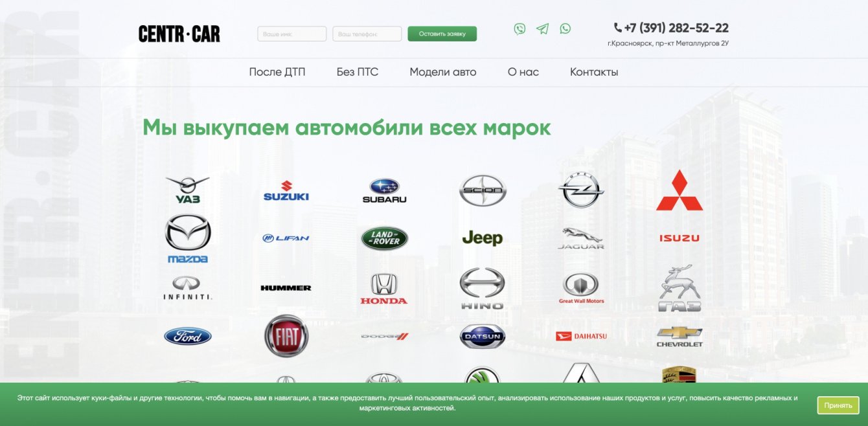Viewport: 868px width, 426px height.
Task: Select the Mitsubishi brand logo
Action: tap(680, 190)
